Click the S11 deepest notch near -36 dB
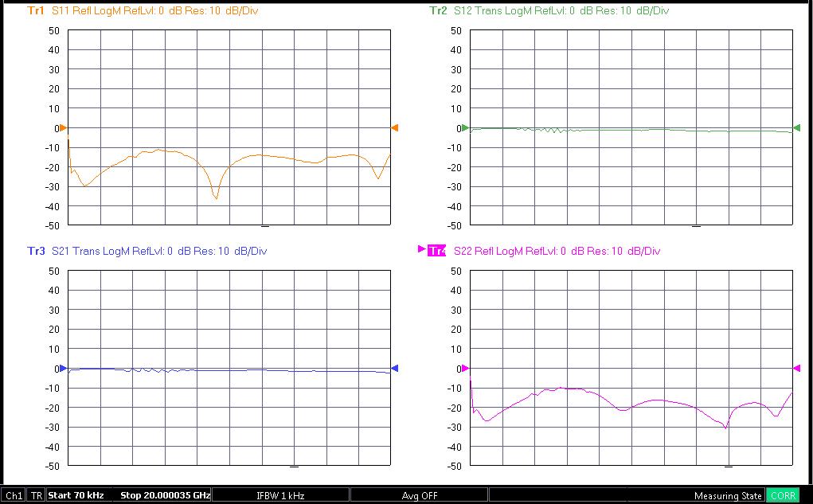 [x=217, y=197]
